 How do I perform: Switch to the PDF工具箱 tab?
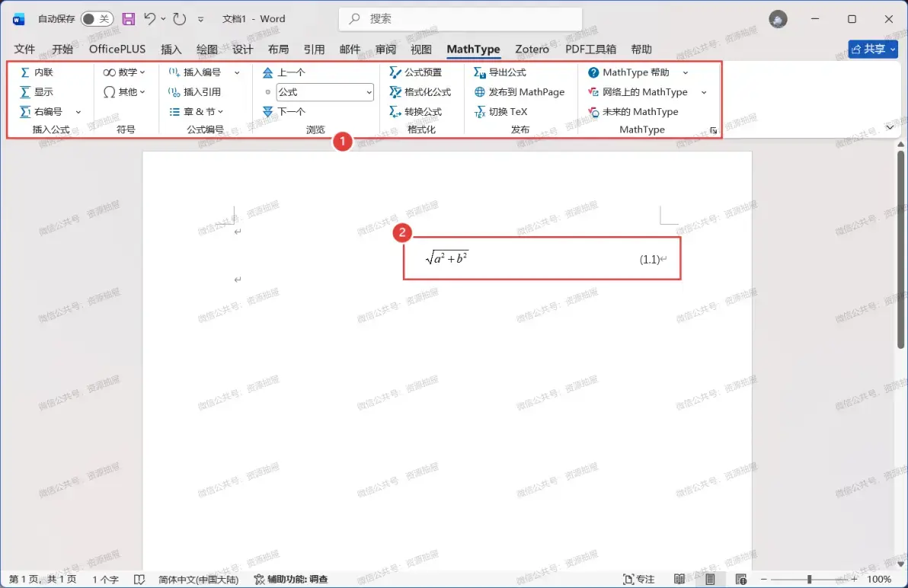(x=590, y=50)
